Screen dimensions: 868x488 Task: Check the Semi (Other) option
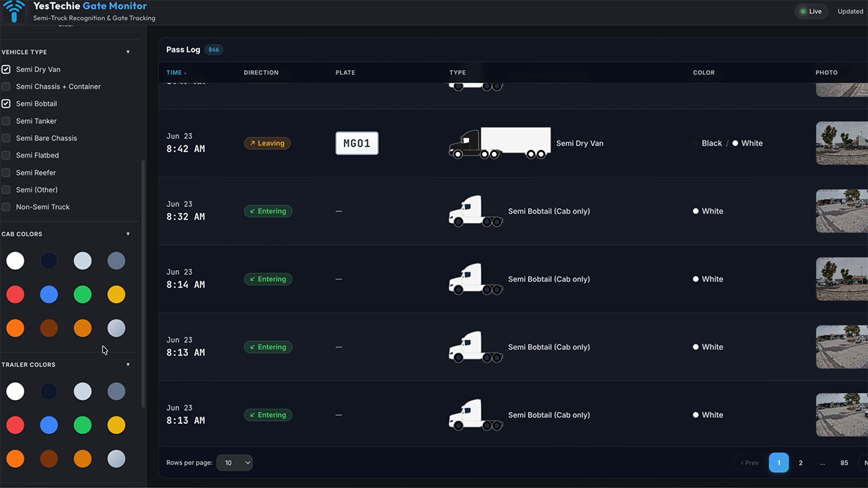point(6,190)
